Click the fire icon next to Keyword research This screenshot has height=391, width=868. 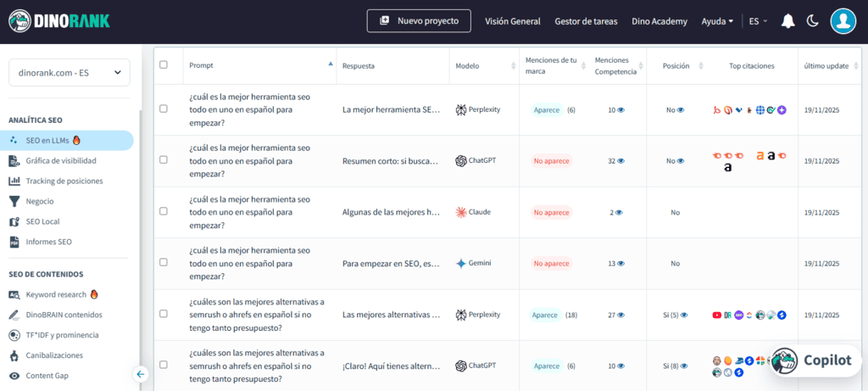[x=94, y=294]
